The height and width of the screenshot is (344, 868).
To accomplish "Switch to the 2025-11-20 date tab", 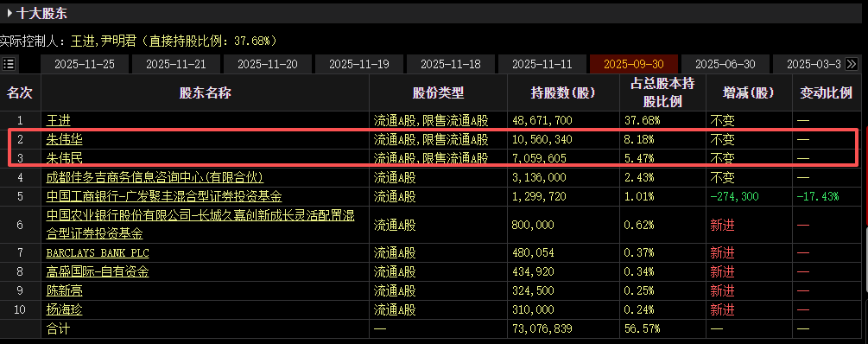I will 268,64.
